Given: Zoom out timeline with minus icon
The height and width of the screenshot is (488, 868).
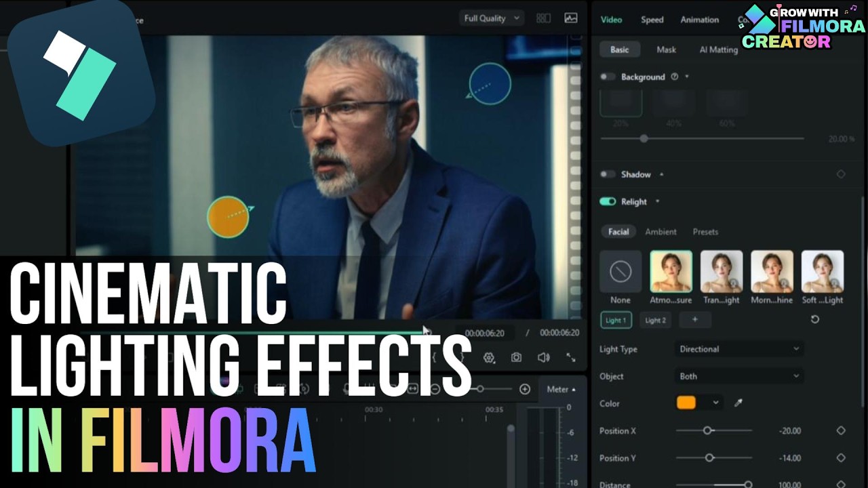Looking at the screenshot, I should click(x=435, y=389).
